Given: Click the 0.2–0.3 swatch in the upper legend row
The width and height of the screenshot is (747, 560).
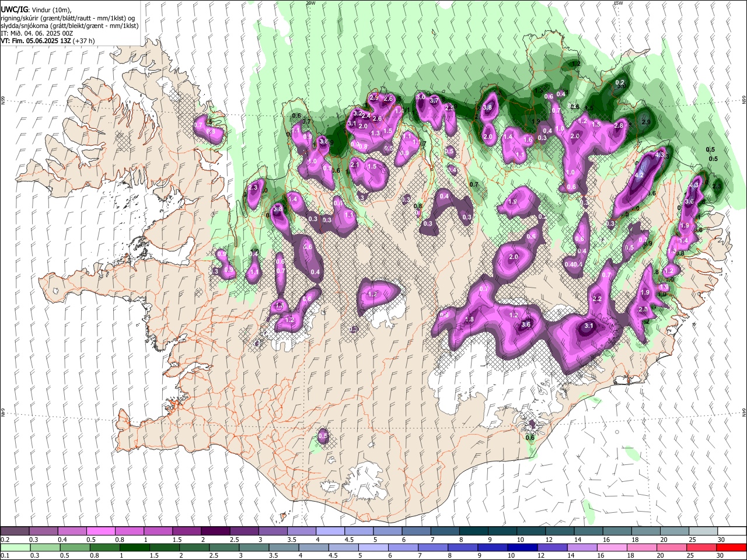Looking at the screenshot, I should pyautogui.click(x=15, y=531).
